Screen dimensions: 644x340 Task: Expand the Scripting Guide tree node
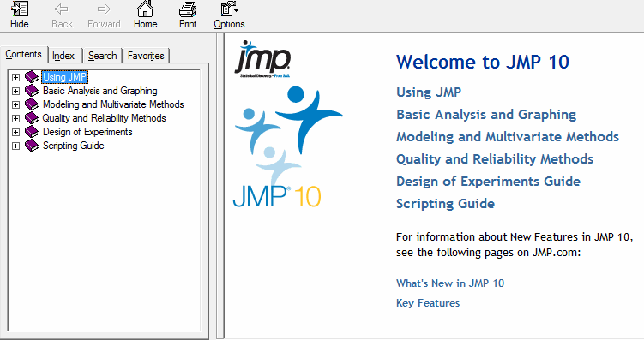coord(15,146)
